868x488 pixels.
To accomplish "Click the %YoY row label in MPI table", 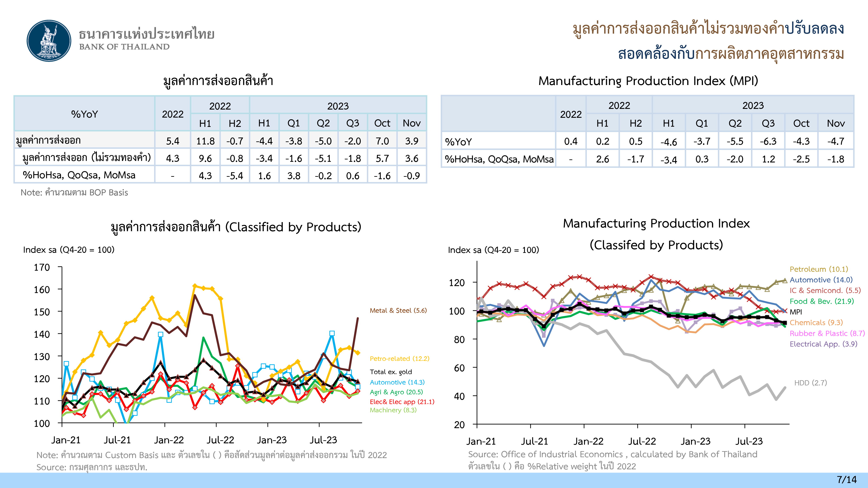I will [x=458, y=142].
